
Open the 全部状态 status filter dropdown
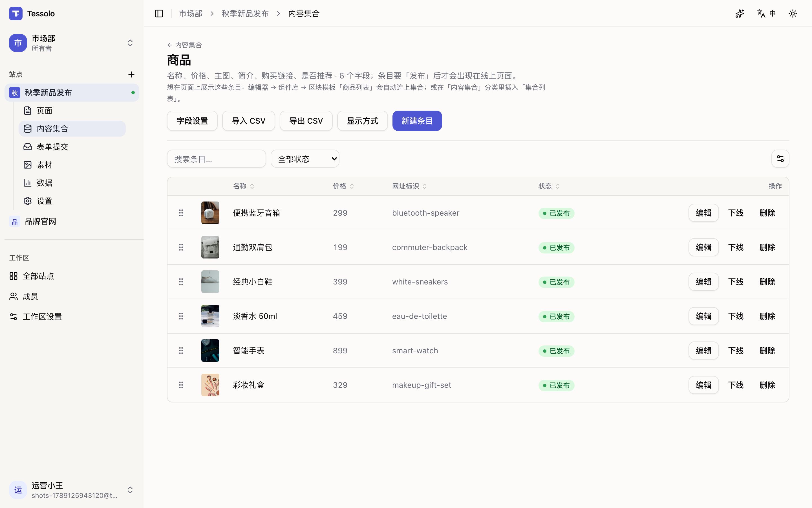pyautogui.click(x=305, y=159)
